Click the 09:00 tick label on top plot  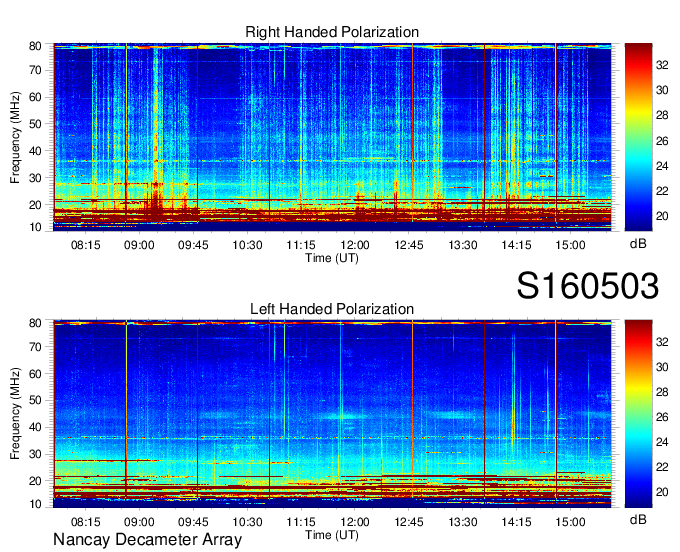[x=139, y=245]
